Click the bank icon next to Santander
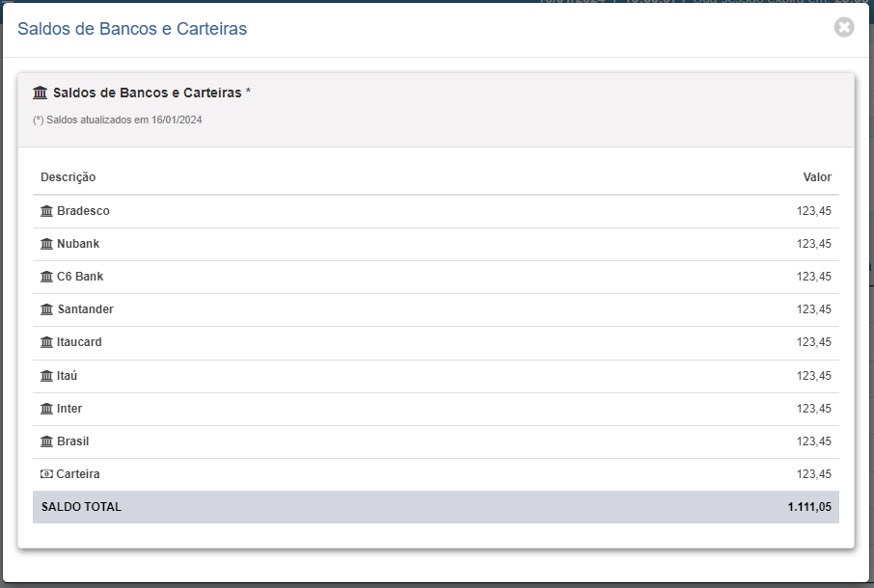The width and height of the screenshot is (874, 588). pyautogui.click(x=47, y=309)
